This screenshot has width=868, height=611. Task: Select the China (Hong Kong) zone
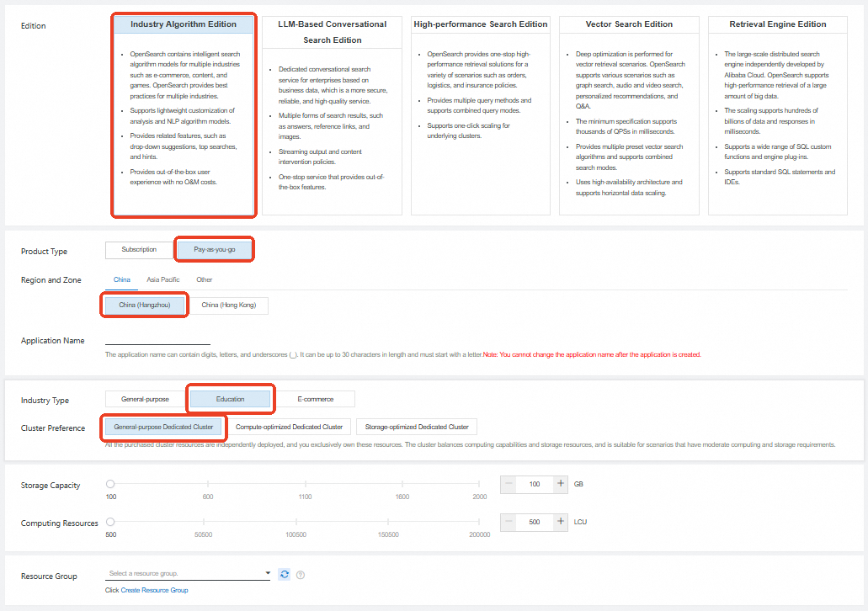229,305
